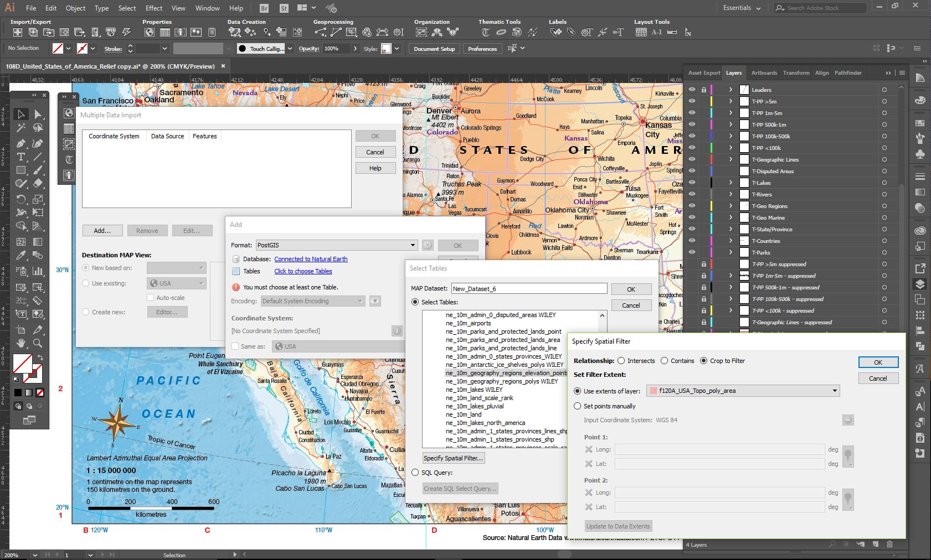Image resolution: width=931 pixels, height=560 pixels.
Task: Select the Hand tool
Action: (x=21, y=343)
